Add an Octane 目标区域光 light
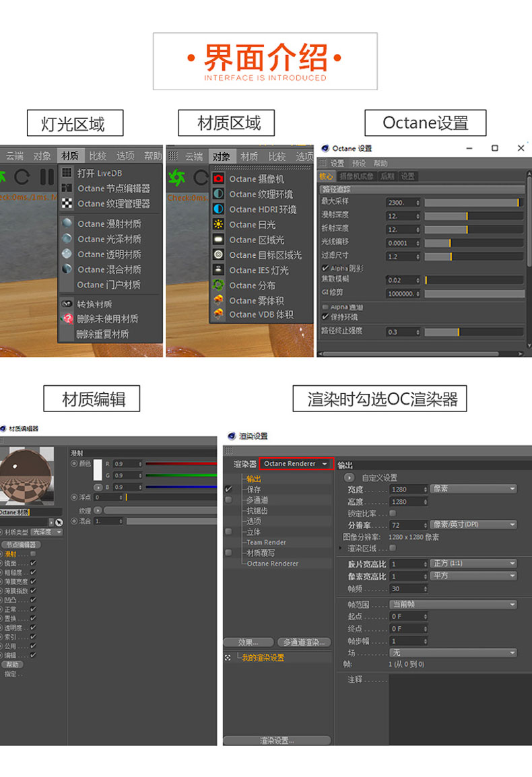Screen dimensions: 532x777 tap(265, 255)
